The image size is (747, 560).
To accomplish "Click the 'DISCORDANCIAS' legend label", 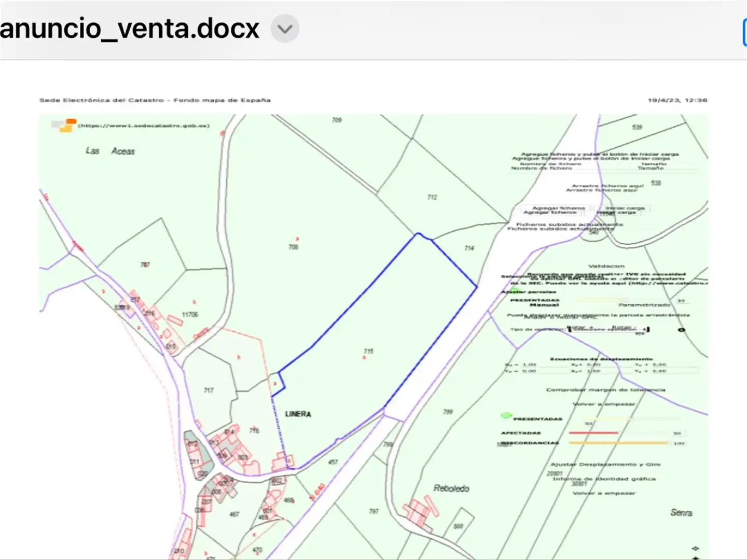I will [x=530, y=443].
